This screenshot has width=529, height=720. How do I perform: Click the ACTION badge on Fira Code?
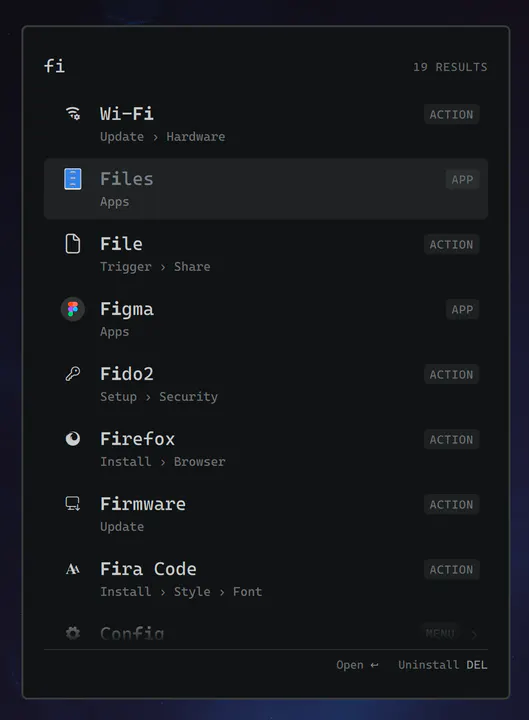click(x=451, y=569)
